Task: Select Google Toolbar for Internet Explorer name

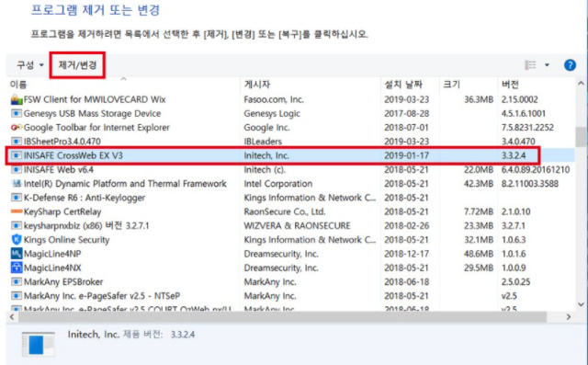Action: [96, 128]
